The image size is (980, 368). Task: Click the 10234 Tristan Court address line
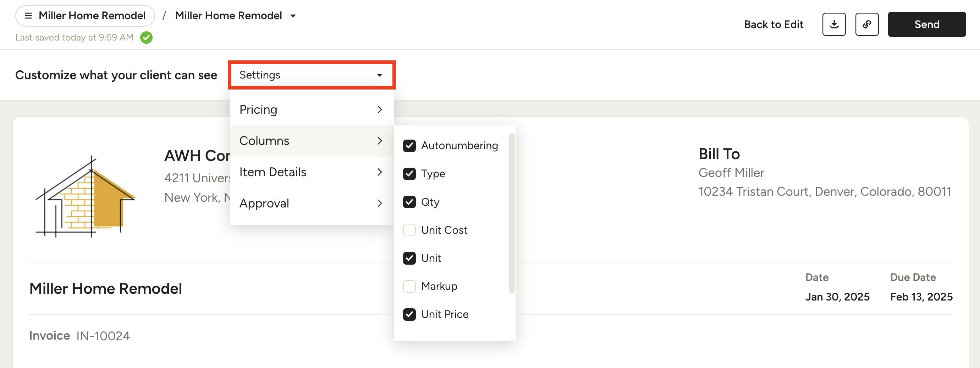click(x=825, y=191)
